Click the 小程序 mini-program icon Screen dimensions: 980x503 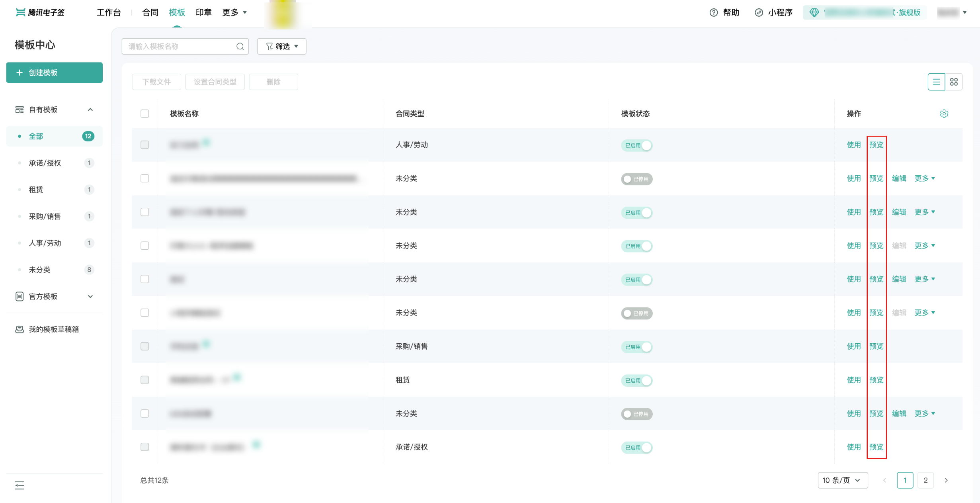coord(759,13)
